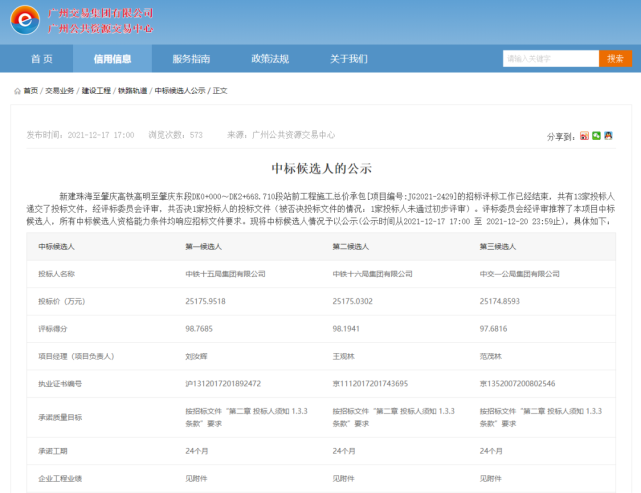The height and width of the screenshot is (493, 641).
Task: Click the 第二候选人 column header
Action: click(351, 246)
